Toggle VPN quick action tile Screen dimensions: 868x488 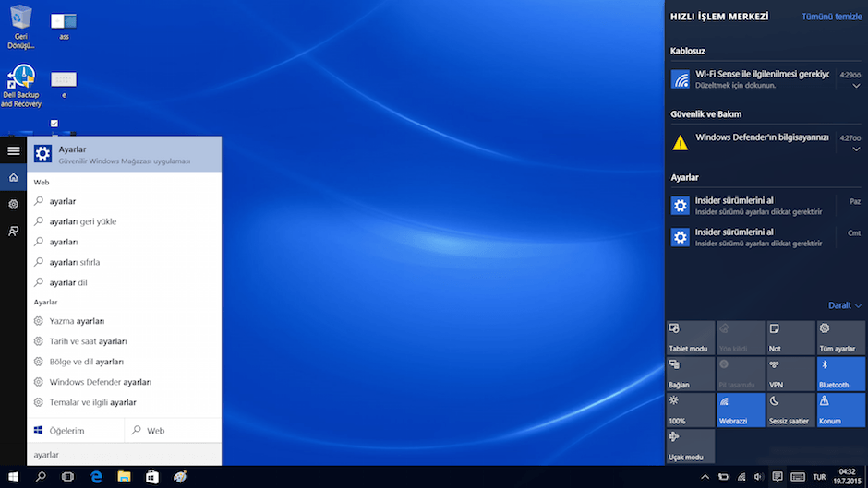(x=790, y=374)
